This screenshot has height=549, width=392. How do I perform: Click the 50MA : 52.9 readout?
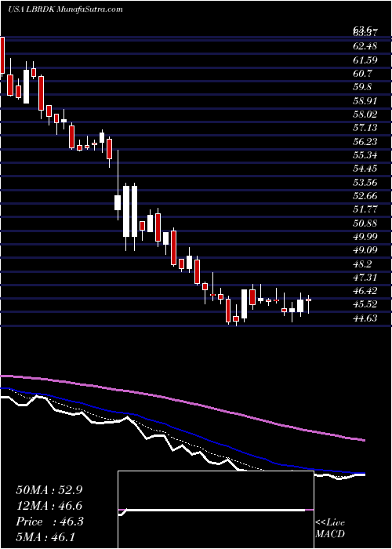tap(49, 490)
